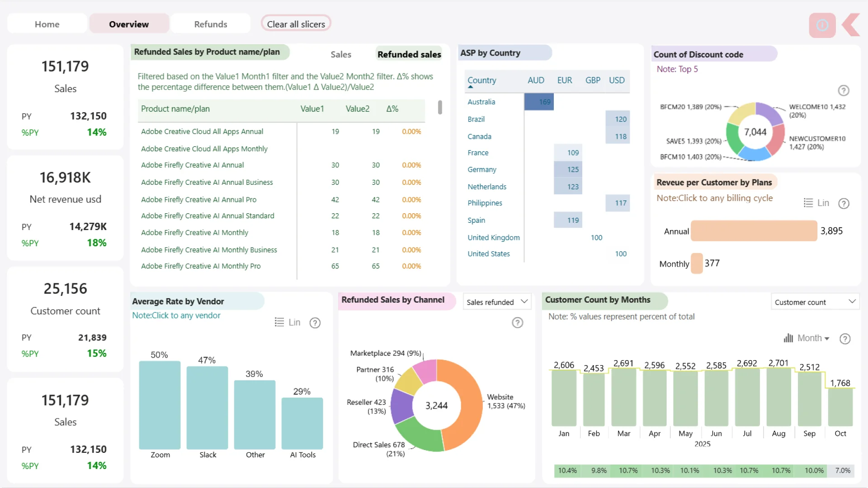The width and height of the screenshot is (868, 488).
Task: Click the pink info icon button
Action: [822, 25]
